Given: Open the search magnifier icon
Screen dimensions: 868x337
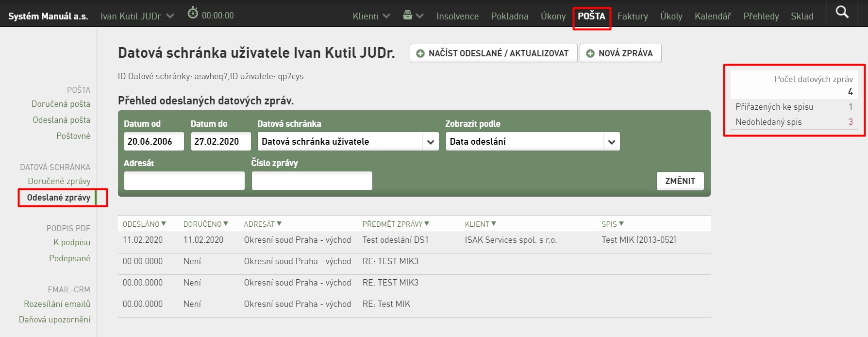Looking at the screenshot, I should click(842, 12).
